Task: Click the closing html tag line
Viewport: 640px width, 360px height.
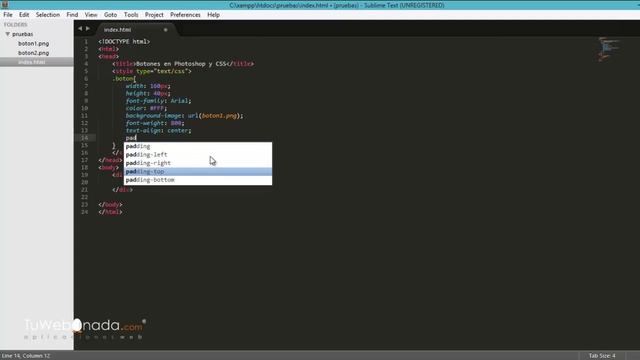Action: tap(110, 212)
